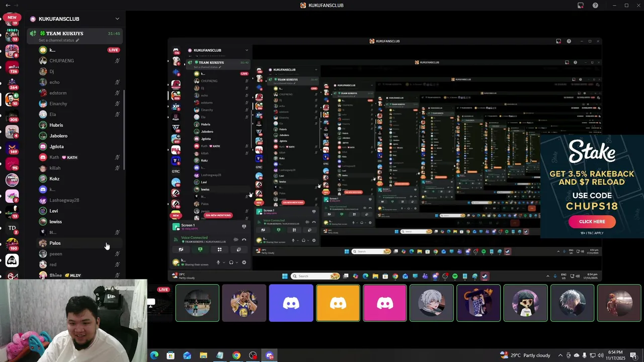644x362 pixels.
Task: Open the Help question mark icon
Action: (x=596, y=6)
